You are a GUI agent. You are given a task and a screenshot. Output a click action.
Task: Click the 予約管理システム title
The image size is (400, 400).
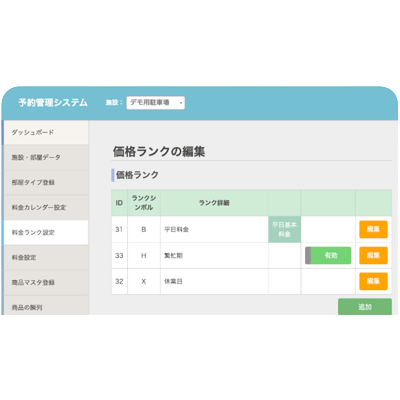pyautogui.click(x=53, y=103)
